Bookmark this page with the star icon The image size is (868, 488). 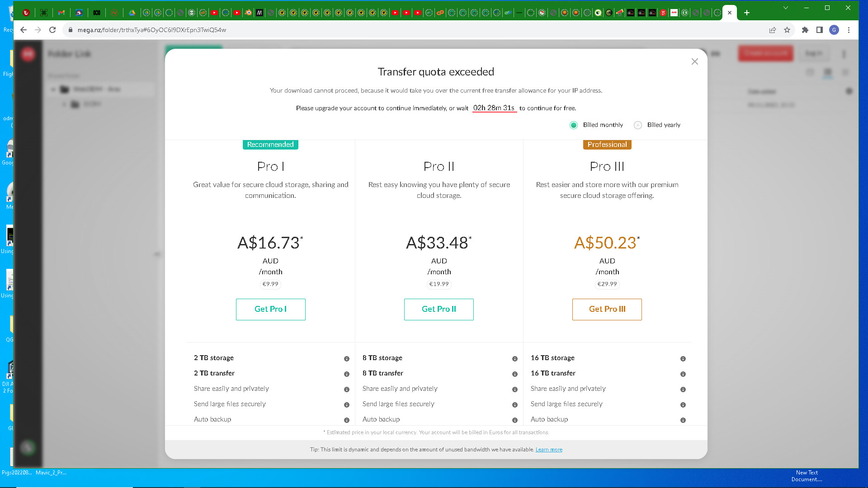(787, 30)
